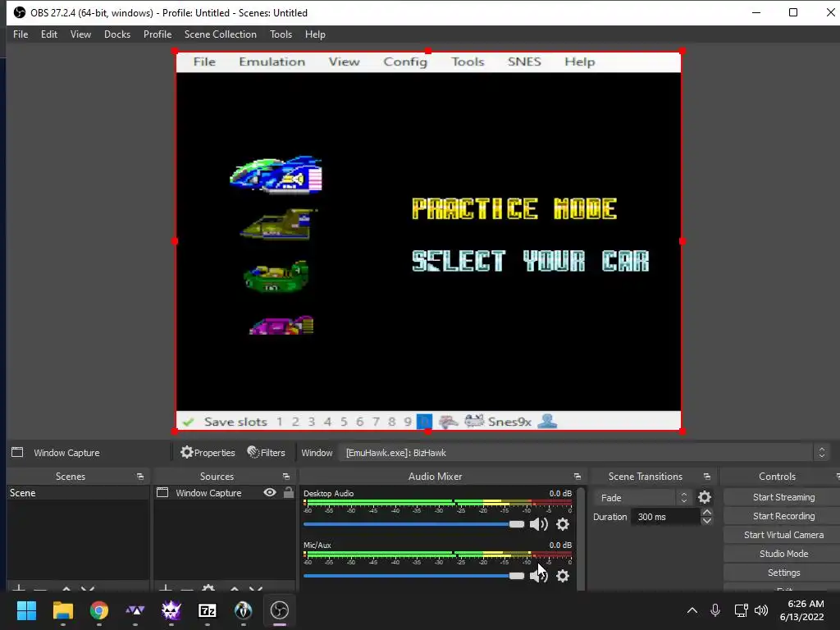Viewport: 840px width, 630px height.
Task: Pop out the Sources dock
Action: tap(286, 477)
